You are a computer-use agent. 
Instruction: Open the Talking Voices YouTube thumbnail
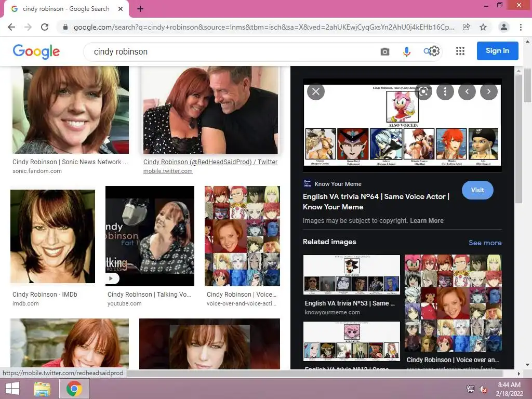pos(150,236)
